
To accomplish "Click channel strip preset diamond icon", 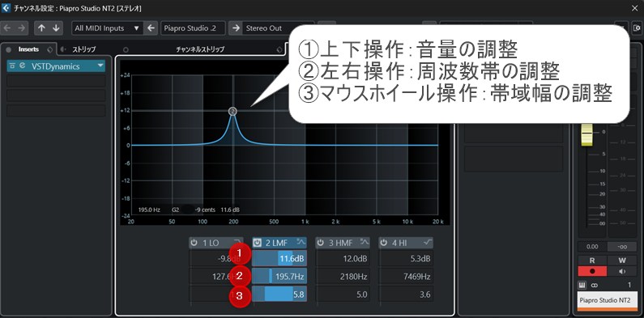I will (x=279, y=49).
